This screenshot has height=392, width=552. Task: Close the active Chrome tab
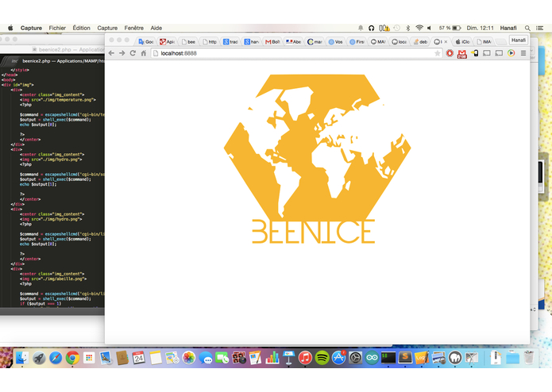(x=446, y=42)
